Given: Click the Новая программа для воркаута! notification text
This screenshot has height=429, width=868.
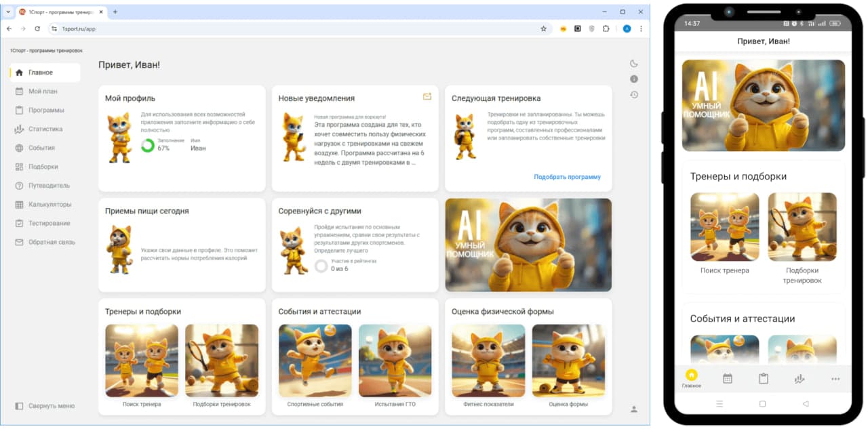Looking at the screenshot, I should coord(350,117).
